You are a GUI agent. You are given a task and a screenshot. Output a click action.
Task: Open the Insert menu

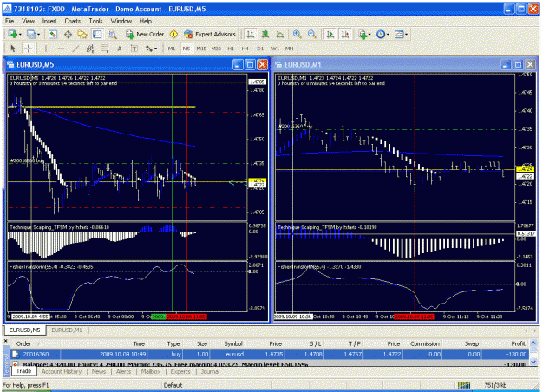tap(49, 21)
